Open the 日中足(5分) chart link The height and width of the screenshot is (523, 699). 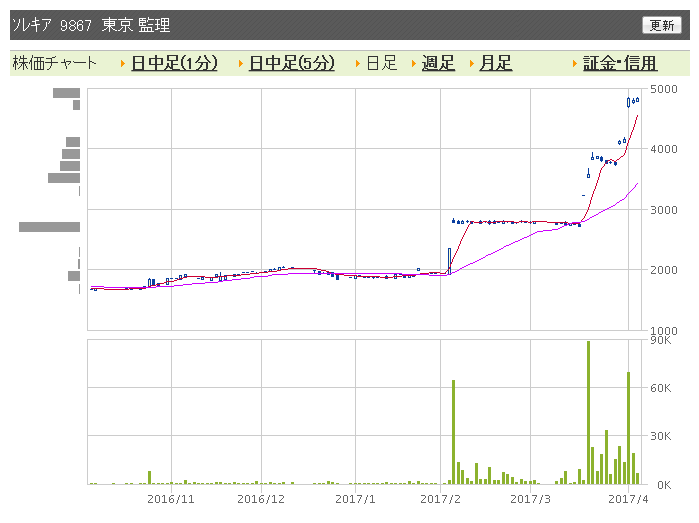(x=292, y=63)
